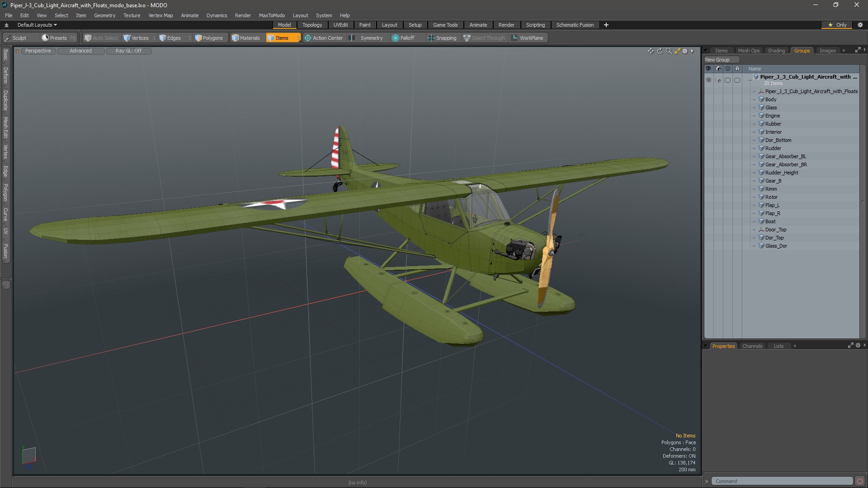Expand Groups panel options arrow
Viewport: 868px width, 488px height.
click(864, 50)
